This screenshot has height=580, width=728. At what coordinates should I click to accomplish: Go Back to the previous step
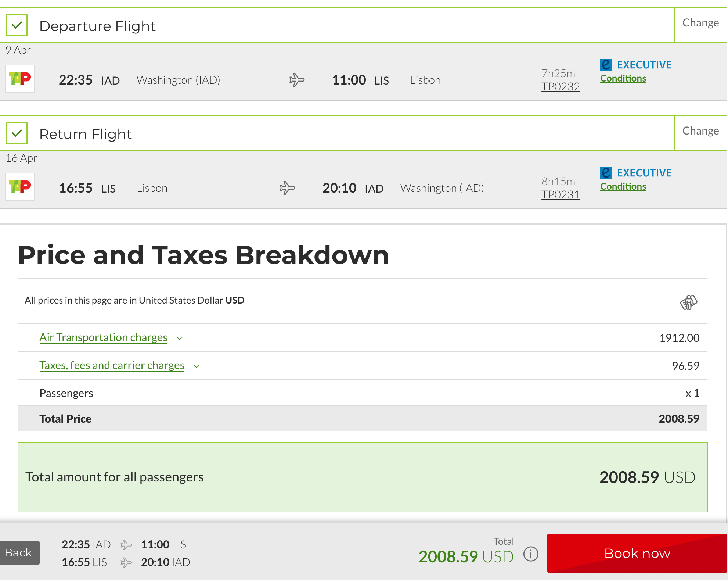[19, 552]
